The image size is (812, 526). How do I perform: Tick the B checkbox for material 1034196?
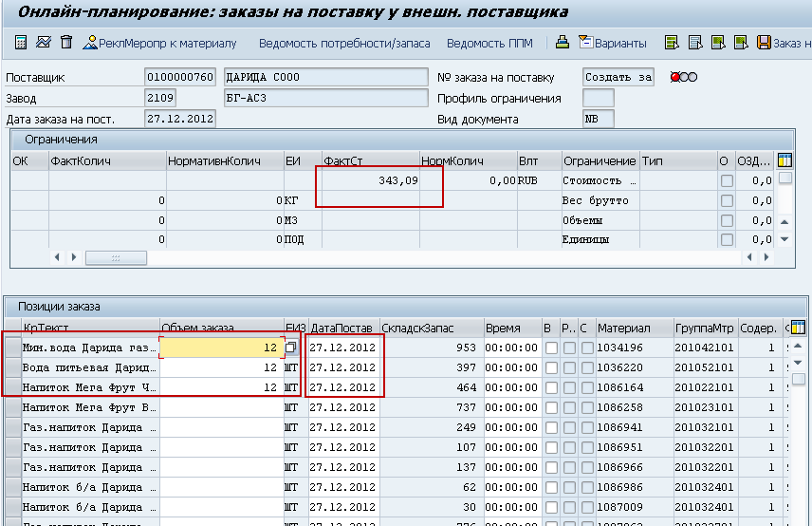click(550, 348)
